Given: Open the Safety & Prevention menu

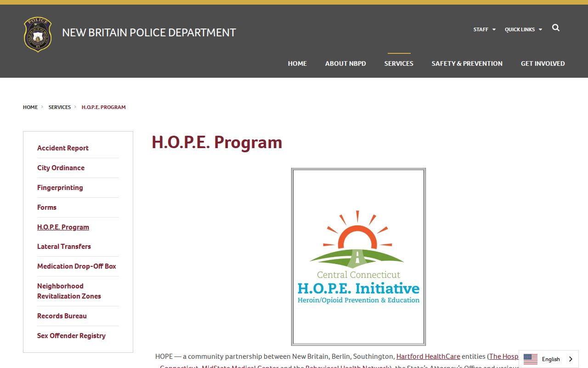Looking at the screenshot, I should click(x=467, y=63).
